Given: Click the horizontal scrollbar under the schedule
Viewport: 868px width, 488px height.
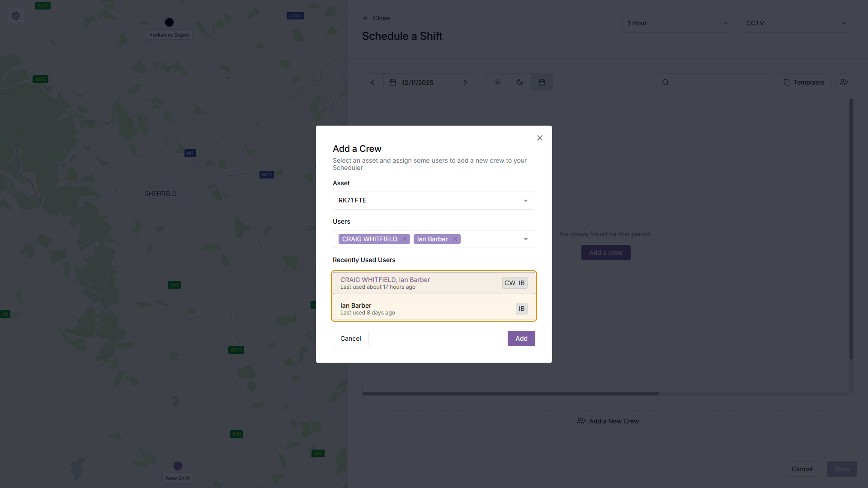Looking at the screenshot, I should (510, 394).
